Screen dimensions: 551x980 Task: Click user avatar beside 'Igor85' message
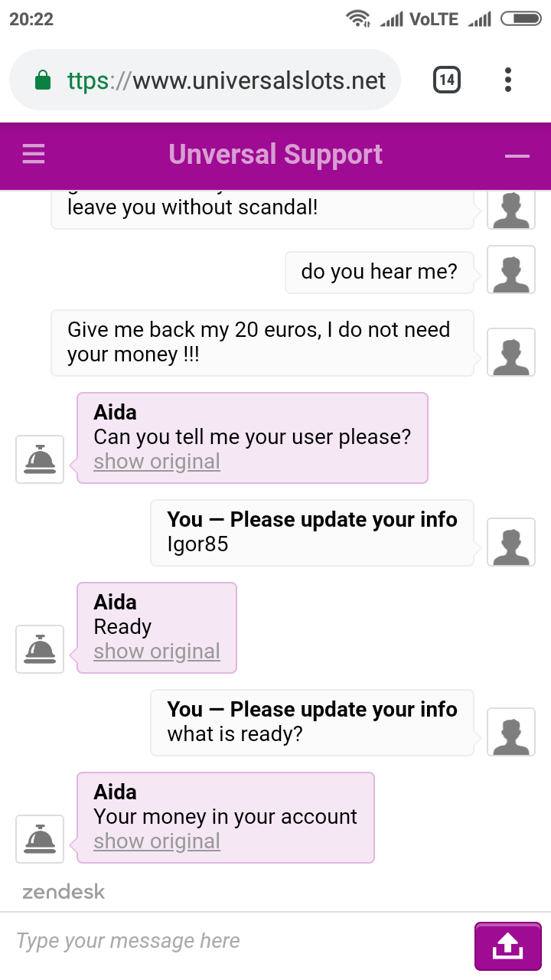(511, 542)
